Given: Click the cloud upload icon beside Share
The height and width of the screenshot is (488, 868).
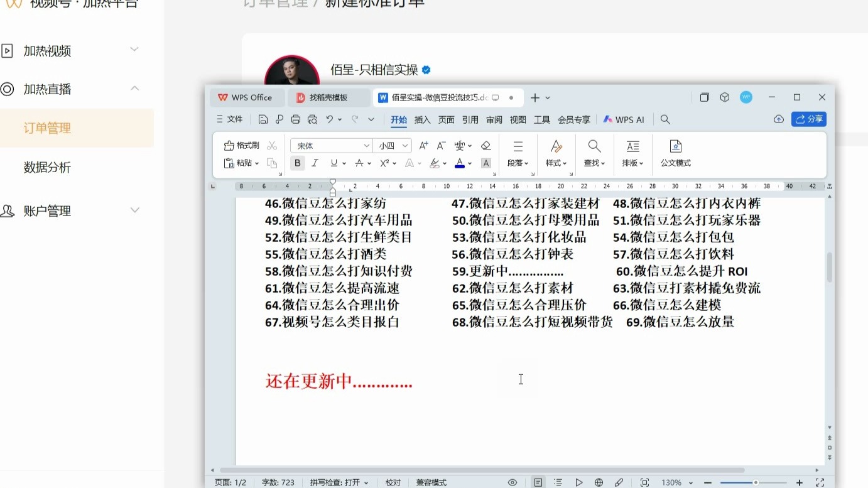Looking at the screenshot, I should [x=779, y=119].
